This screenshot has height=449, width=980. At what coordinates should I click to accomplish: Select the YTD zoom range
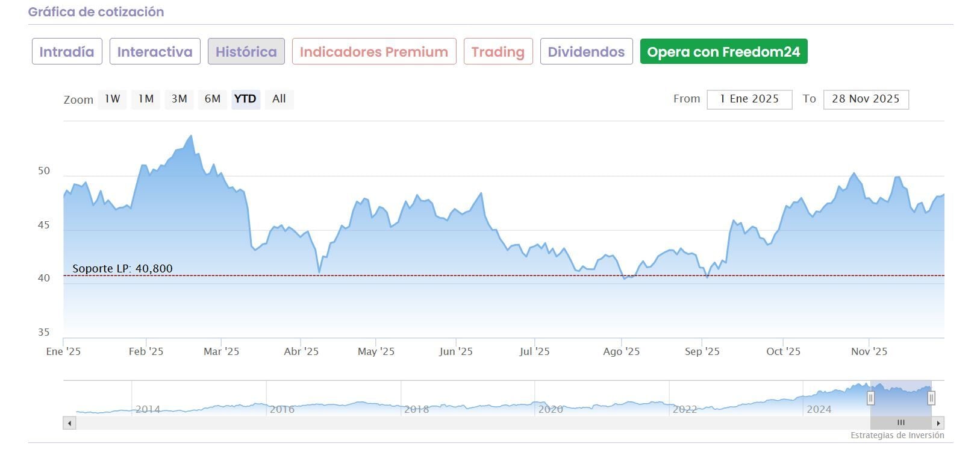(245, 99)
